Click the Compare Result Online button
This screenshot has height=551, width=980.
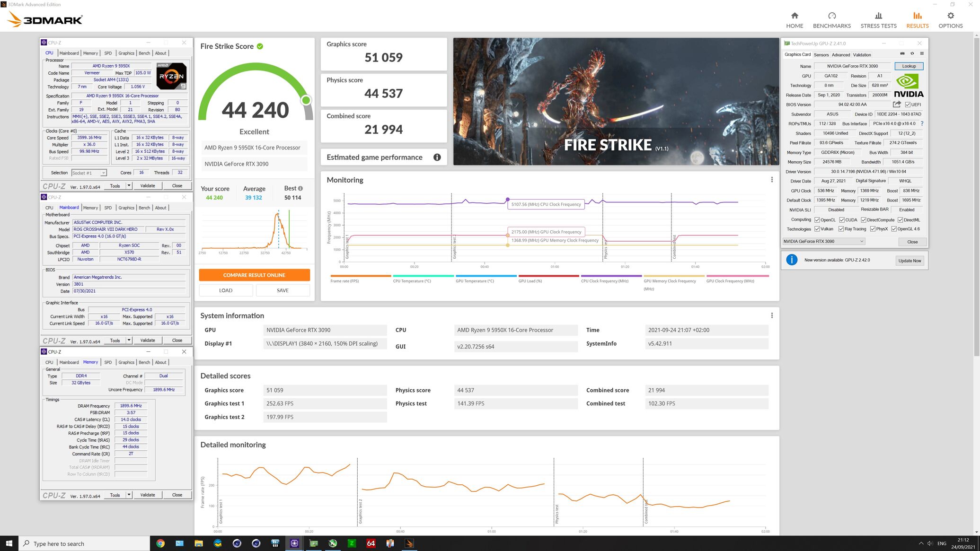click(x=254, y=275)
